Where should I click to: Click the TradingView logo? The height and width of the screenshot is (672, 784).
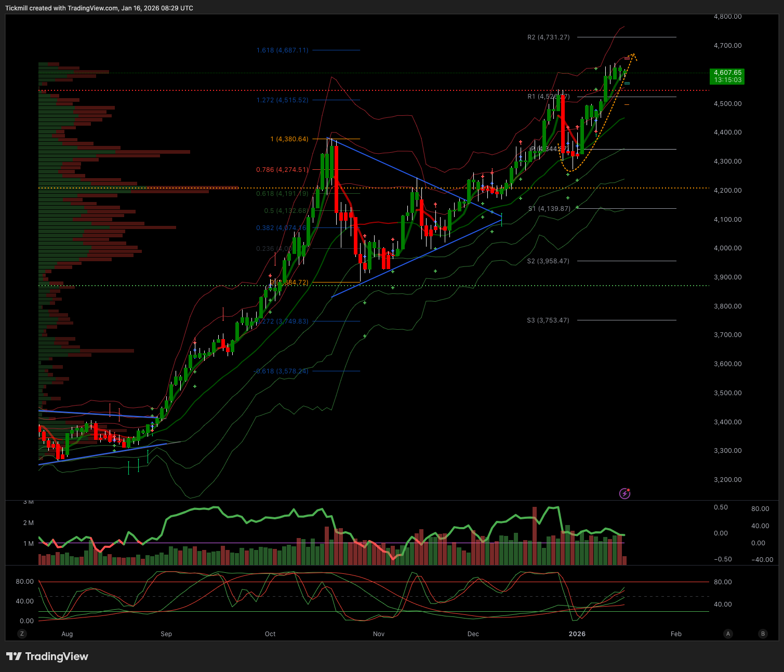47,656
